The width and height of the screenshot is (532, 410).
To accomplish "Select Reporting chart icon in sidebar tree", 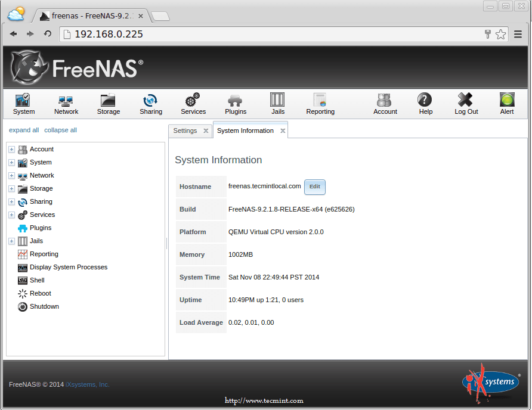I will point(23,254).
